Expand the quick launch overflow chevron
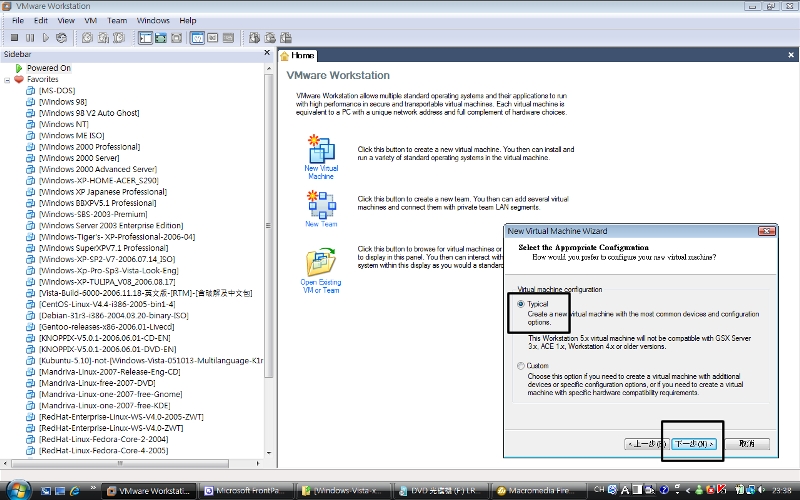 [93, 488]
